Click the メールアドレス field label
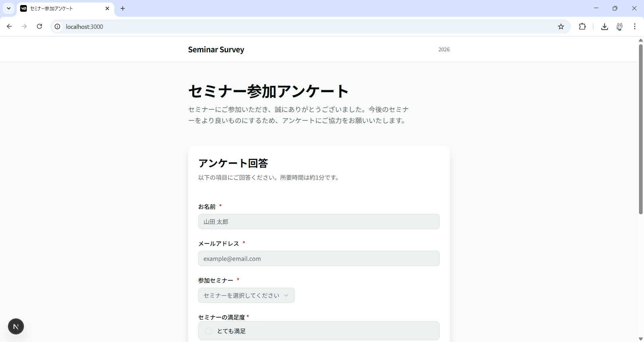644x342 pixels. pyautogui.click(x=219, y=243)
